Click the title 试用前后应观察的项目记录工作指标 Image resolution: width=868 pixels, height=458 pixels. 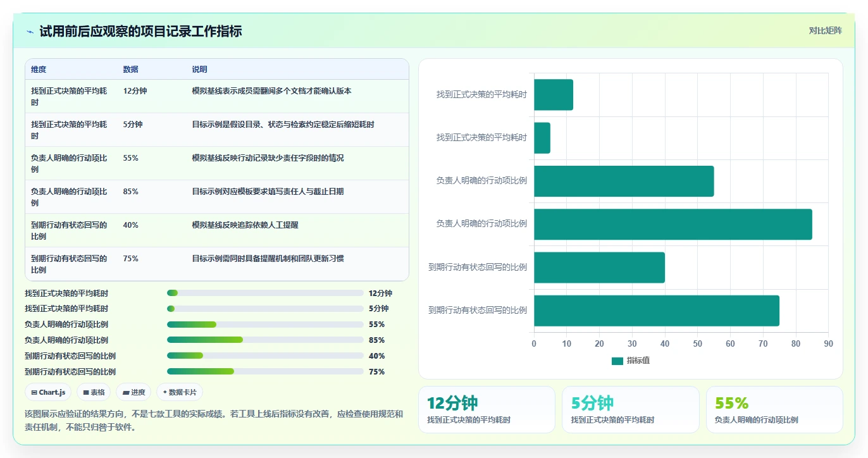tap(140, 31)
